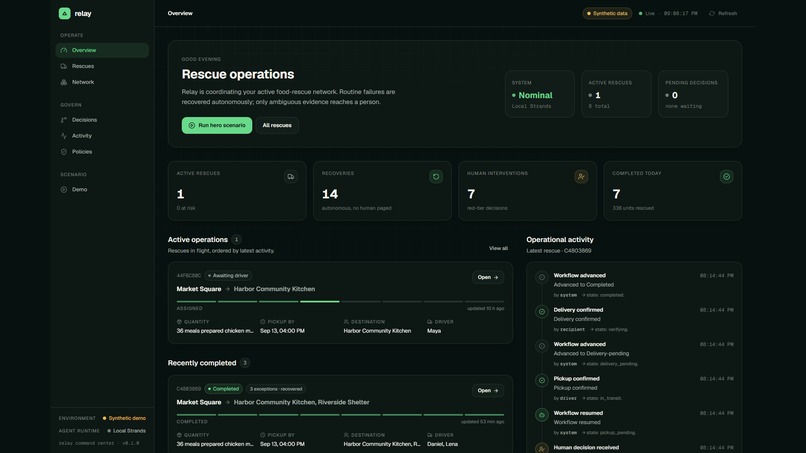The height and width of the screenshot is (453, 806).
Task: Click the View all link
Action: point(498,248)
